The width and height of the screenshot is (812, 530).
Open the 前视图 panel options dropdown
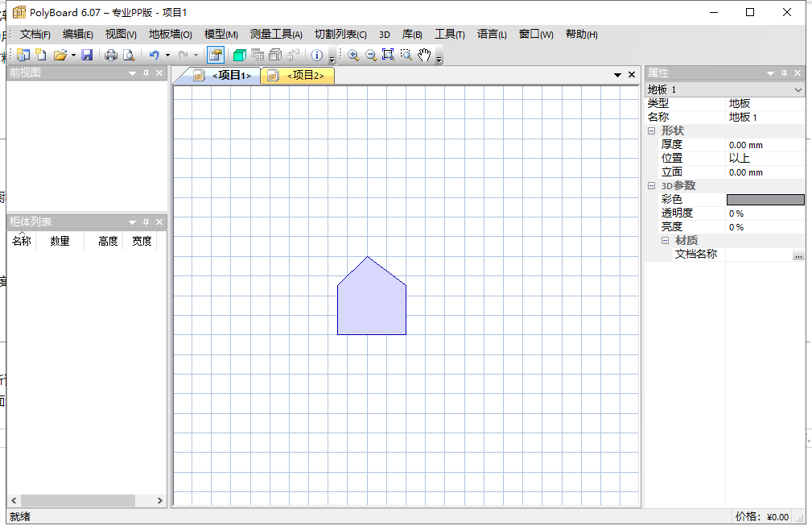point(132,73)
